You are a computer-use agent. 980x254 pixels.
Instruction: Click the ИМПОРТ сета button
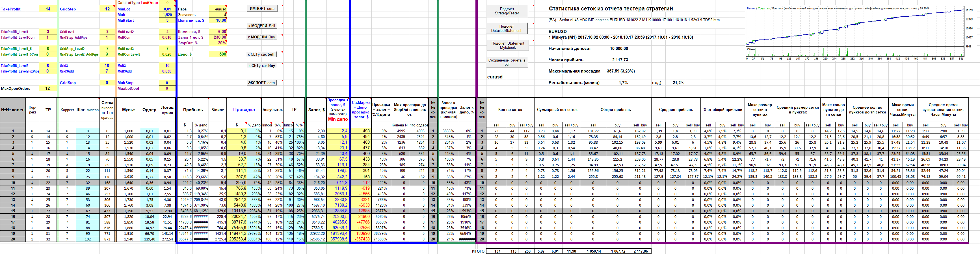point(262,9)
